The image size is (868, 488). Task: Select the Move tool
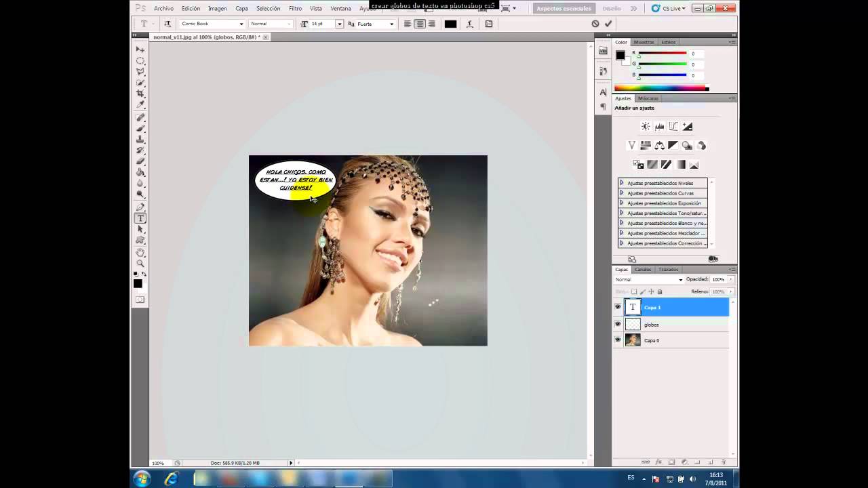(x=140, y=49)
